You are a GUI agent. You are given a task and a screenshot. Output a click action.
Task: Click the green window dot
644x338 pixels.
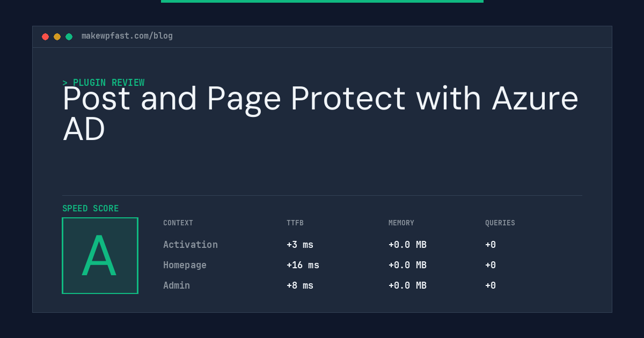pos(69,36)
